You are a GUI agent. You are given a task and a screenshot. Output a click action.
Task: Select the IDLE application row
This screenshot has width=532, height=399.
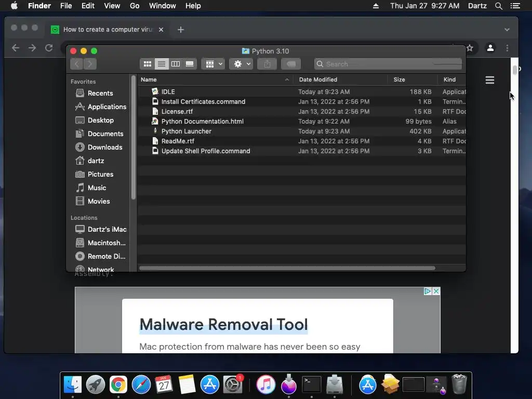click(x=302, y=91)
